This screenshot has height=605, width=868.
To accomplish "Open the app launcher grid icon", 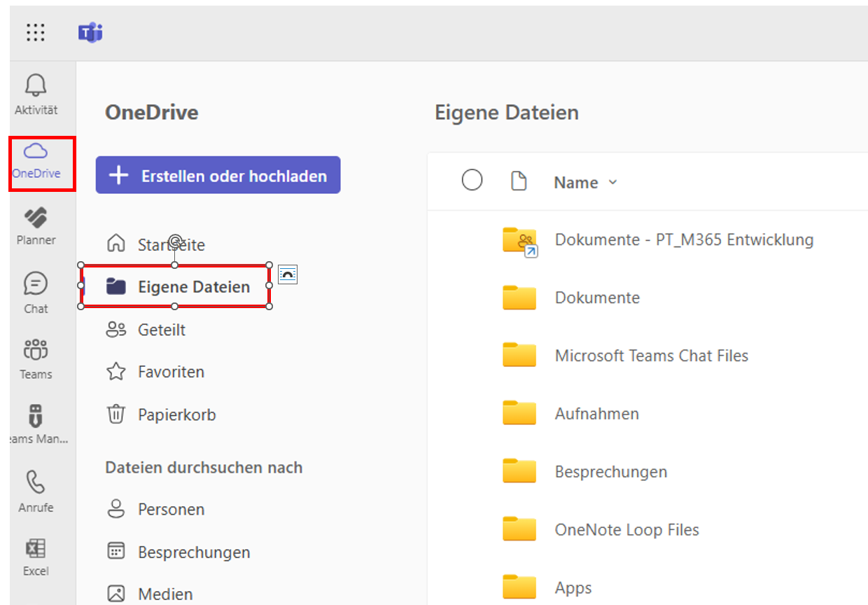I will coord(36,32).
